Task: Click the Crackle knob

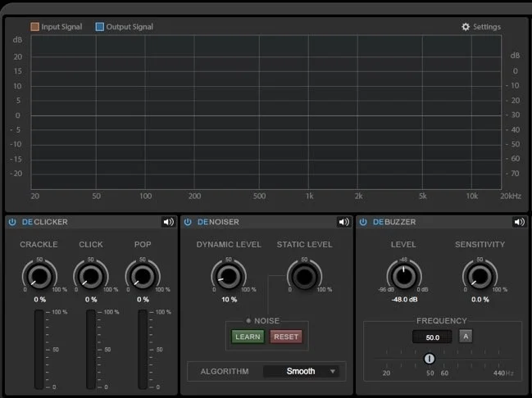Action: (x=39, y=276)
